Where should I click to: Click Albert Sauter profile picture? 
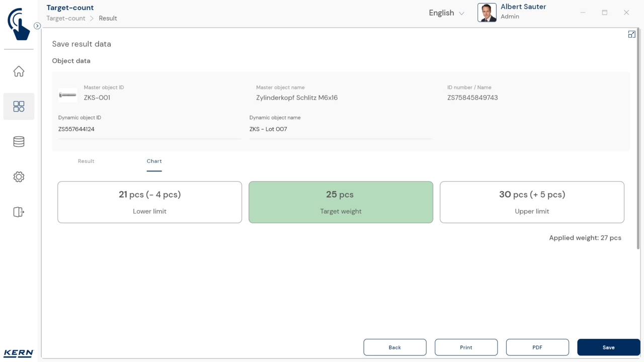pyautogui.click(x=487, y=13)
